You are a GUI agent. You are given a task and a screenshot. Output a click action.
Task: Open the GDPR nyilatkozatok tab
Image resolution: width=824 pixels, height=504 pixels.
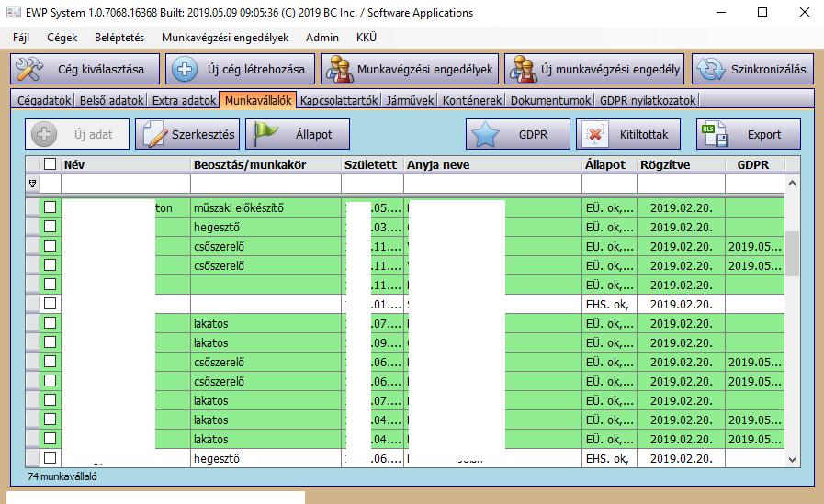648,100
